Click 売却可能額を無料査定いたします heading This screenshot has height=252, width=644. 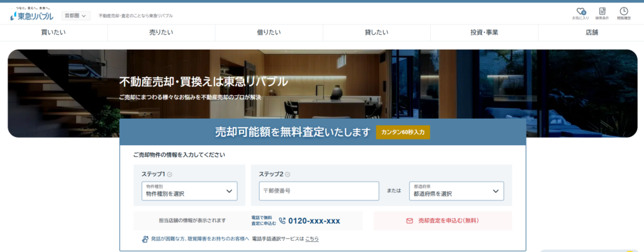(293, 132)
